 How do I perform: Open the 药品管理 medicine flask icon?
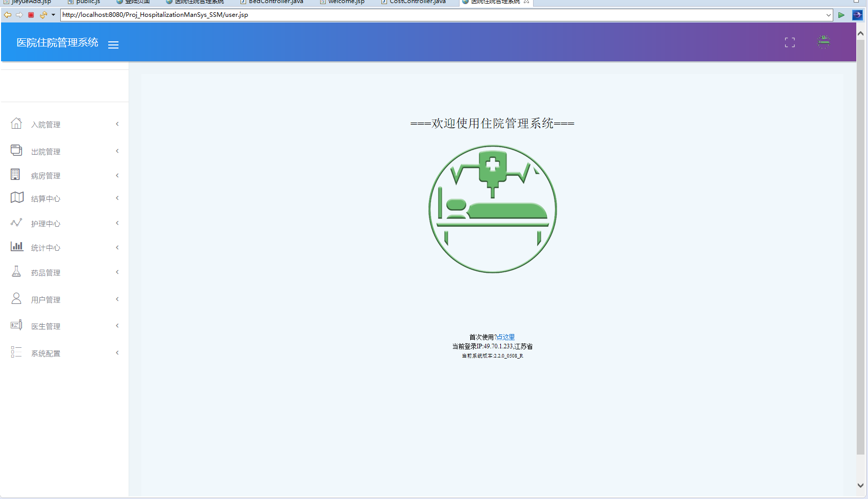[16, 271]
